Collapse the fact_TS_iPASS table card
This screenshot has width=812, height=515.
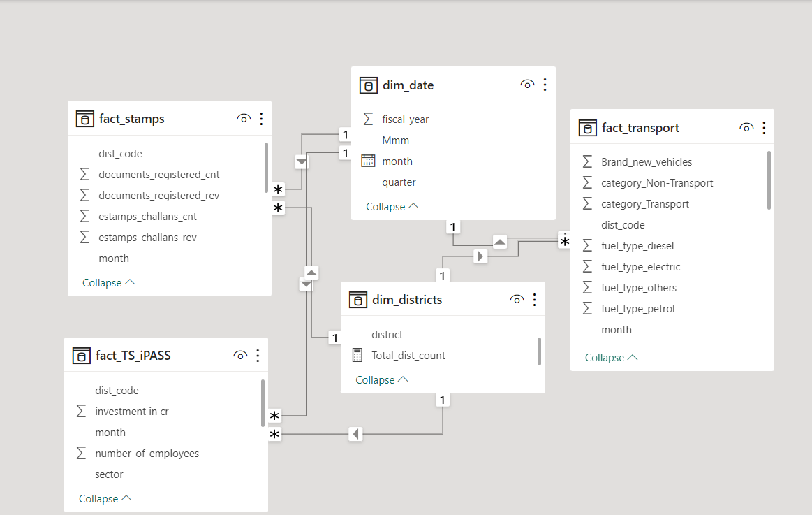[x=105, y=498]
